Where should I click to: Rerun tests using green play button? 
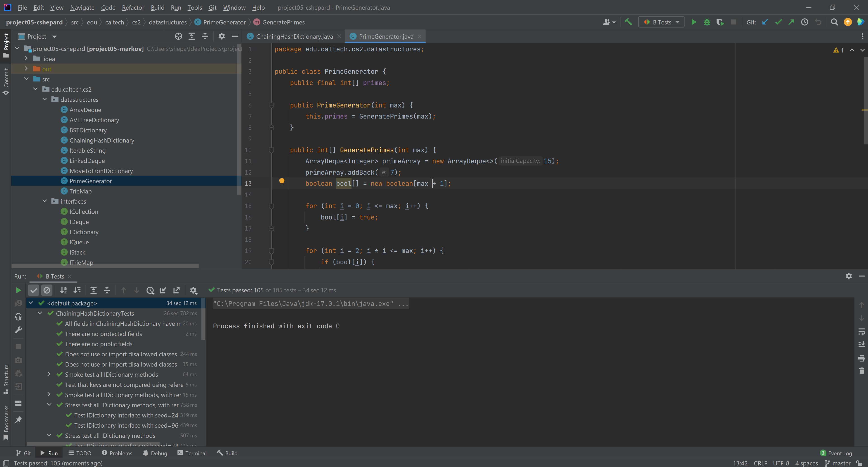19,290
